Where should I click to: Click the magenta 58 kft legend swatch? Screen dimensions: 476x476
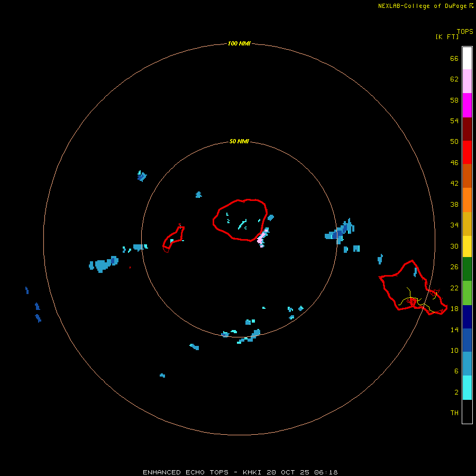(467, 105)
